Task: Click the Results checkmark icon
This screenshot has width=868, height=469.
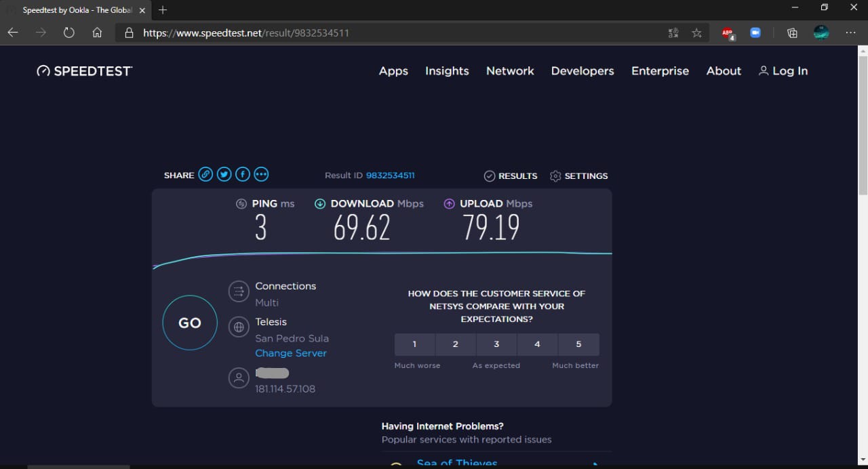Action: coord(490,176)
